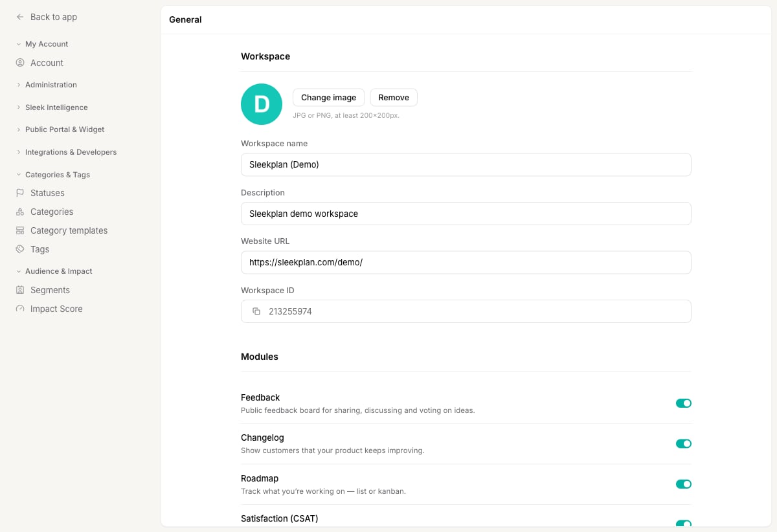The height and width of the screenshot is (532, 777).
Task: Open the Impact Score page
Action: coord(56,309)
